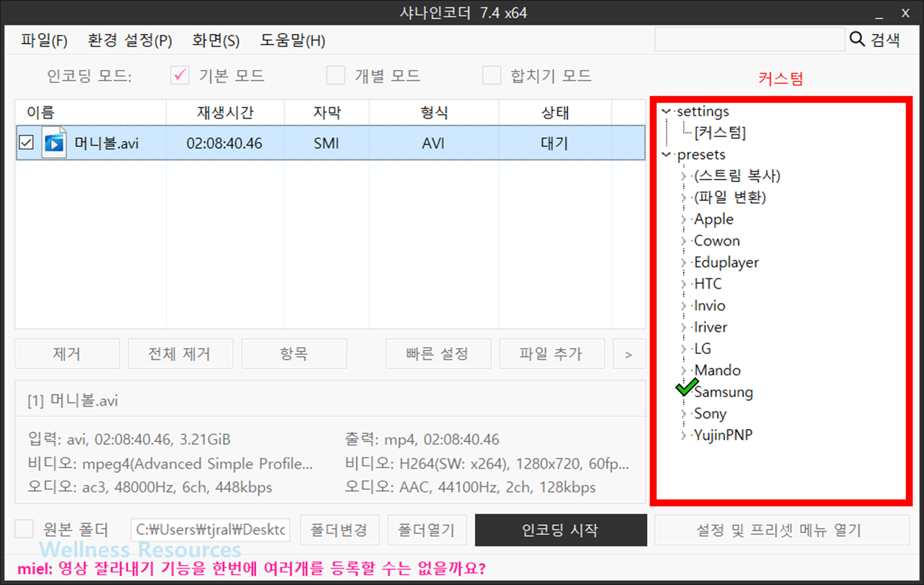Toggle the 기본 모드 checkbox
This screenshot has width=924, height=585.
[x=180, y=75]
